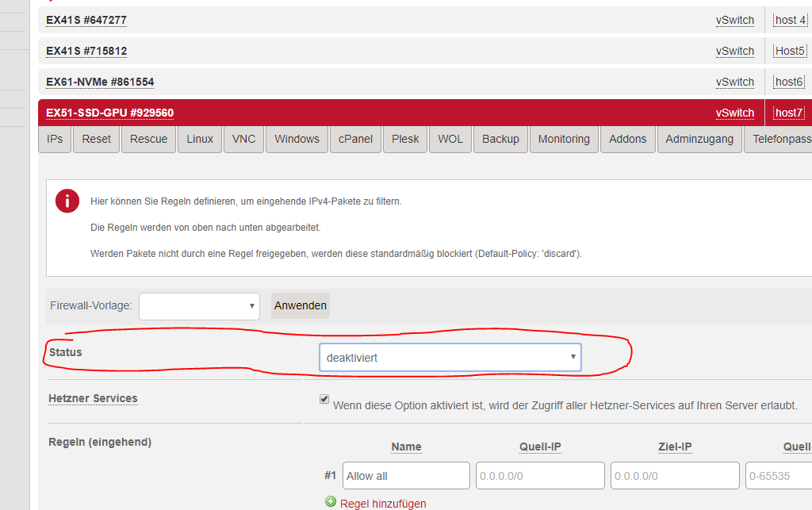Click the rule Name field 'Allow all'

(406, 476)
